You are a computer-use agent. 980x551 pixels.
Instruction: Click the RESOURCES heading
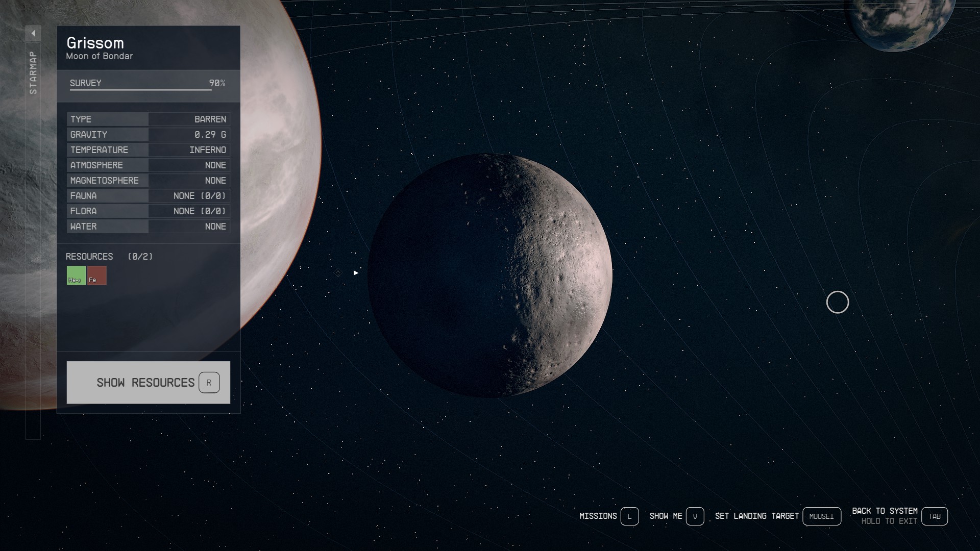[x=89, y=257]
